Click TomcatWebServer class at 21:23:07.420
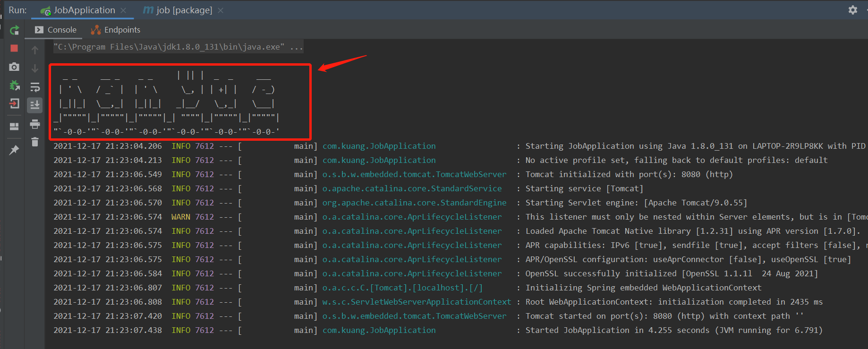The height and width of the screenshot is (349, 868). pos(415,316)
